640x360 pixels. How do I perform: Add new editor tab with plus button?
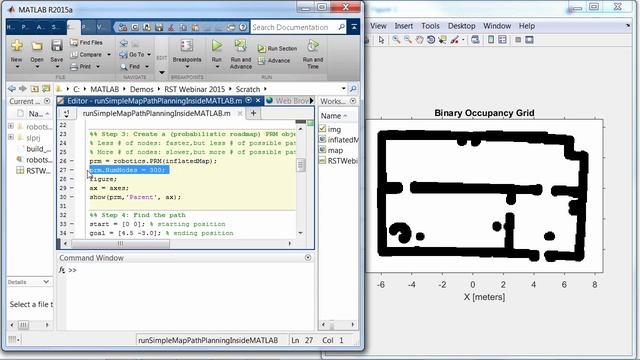coord(253,113)
